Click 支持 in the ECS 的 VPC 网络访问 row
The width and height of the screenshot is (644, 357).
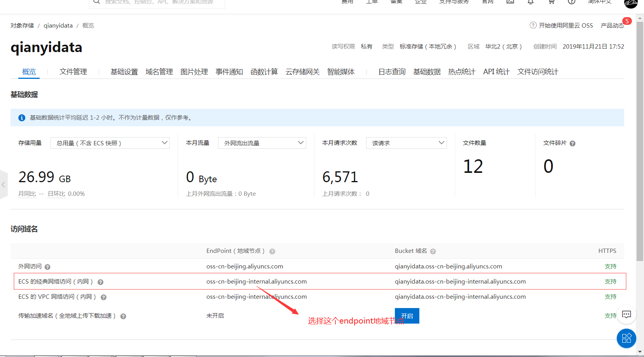pyautogui.click(x=610, y=297)
